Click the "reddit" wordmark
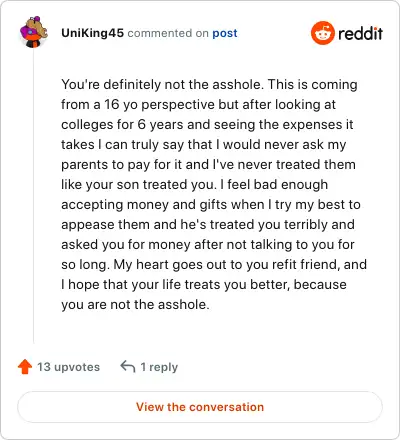Screen dimensions: 400x440 point(360,33)
